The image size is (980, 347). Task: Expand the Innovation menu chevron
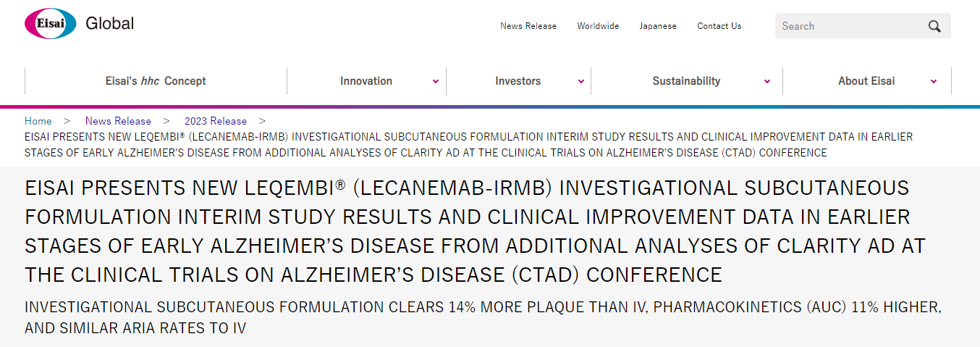pyautogui.click(x=436, y=82)
